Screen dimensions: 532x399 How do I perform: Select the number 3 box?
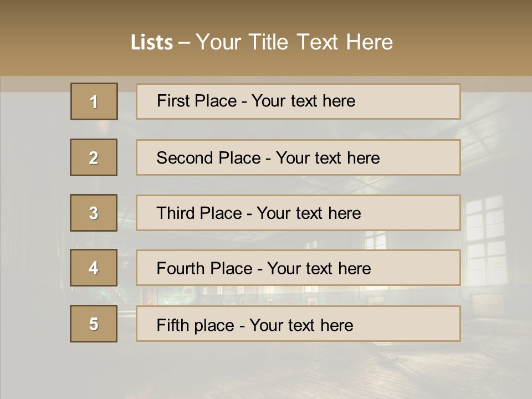pos(94,213)
